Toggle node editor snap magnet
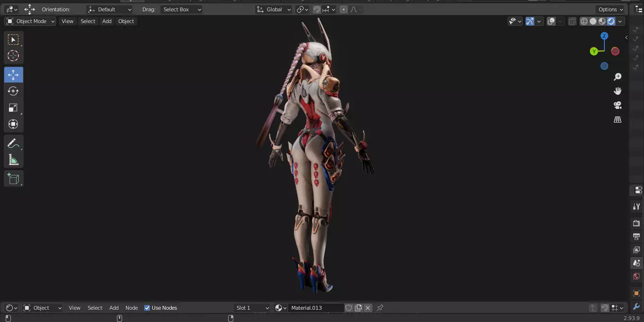This screenshot has width=644, height=322. tap(605, 308)
